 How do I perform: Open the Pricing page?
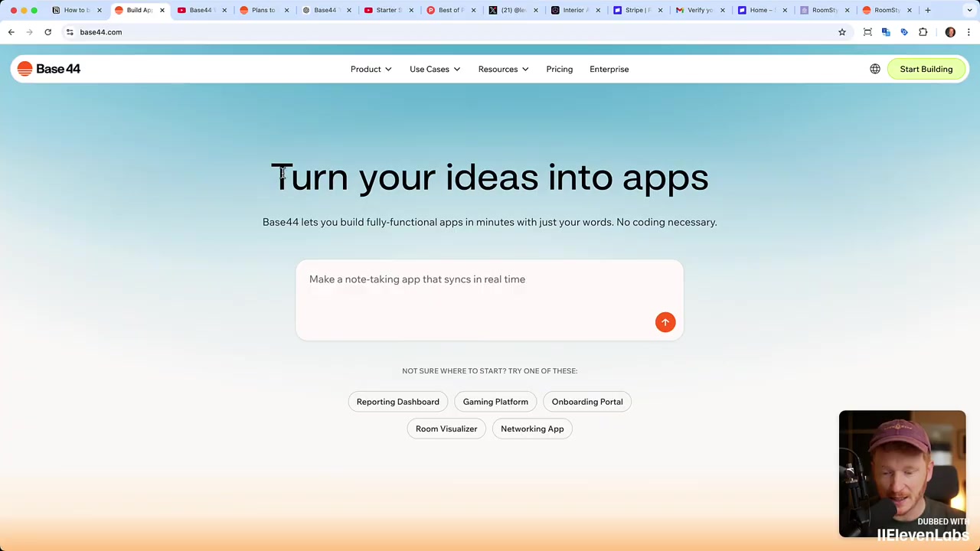[x=560, y=69]
